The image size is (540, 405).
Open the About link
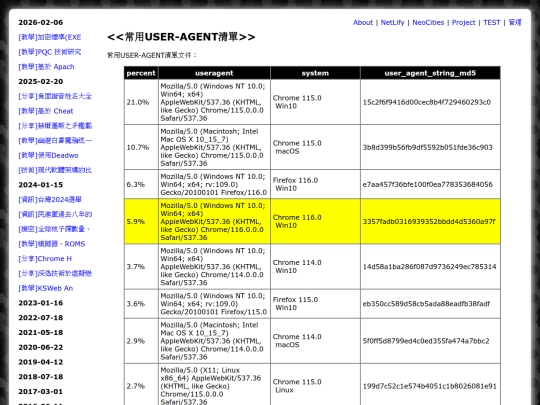pyautogui.click(x=363, y=22)
